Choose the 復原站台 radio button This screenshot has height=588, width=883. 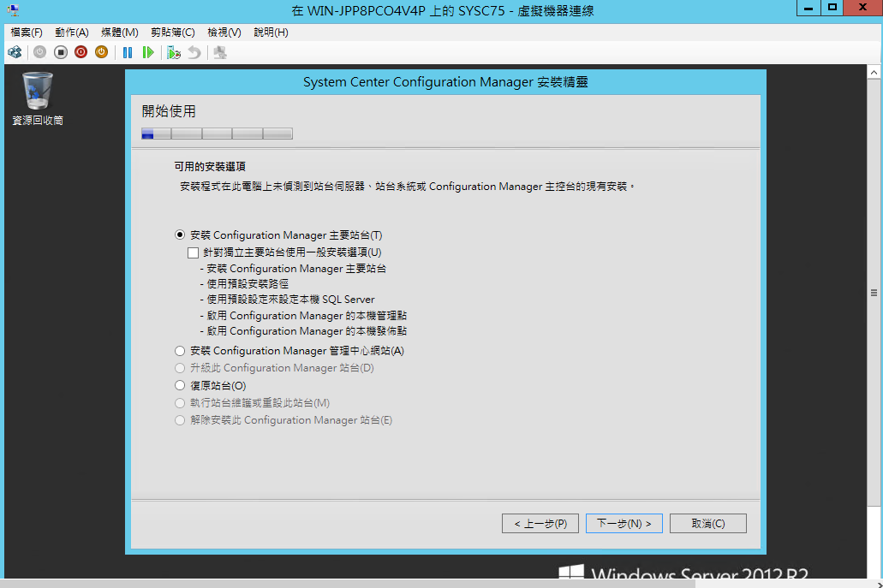click(x=180, y=385)
